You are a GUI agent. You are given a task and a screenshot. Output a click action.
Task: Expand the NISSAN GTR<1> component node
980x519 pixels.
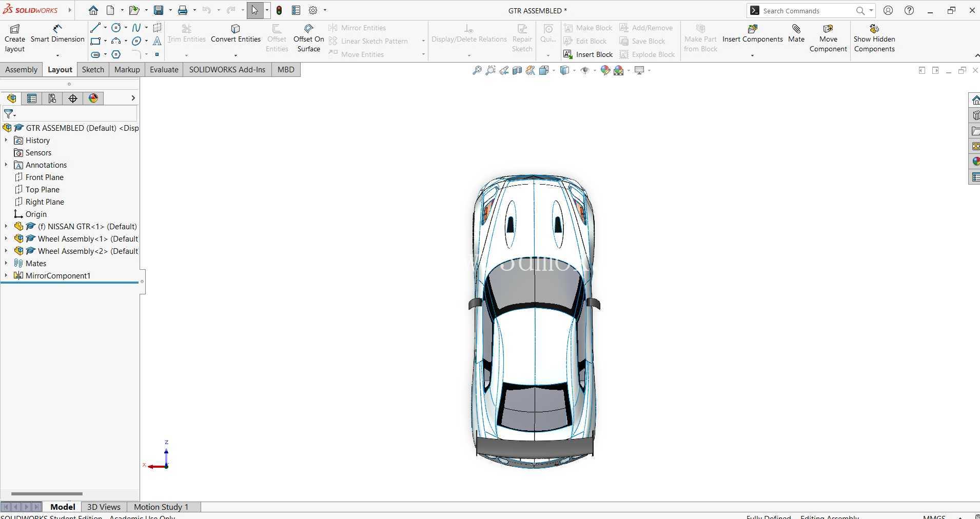(6, 226)
